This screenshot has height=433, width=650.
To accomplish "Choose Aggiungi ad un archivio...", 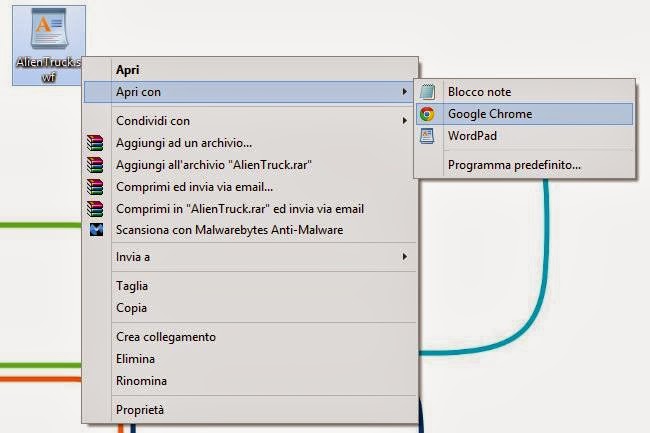I will click(x=250, y=143).
